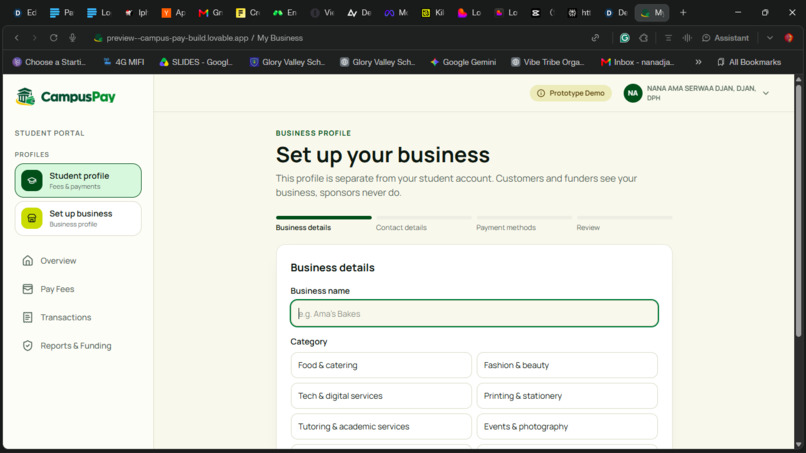Click the Contact details progress bar segment
This screenshot has height=453, width=806.
[424, 218]
